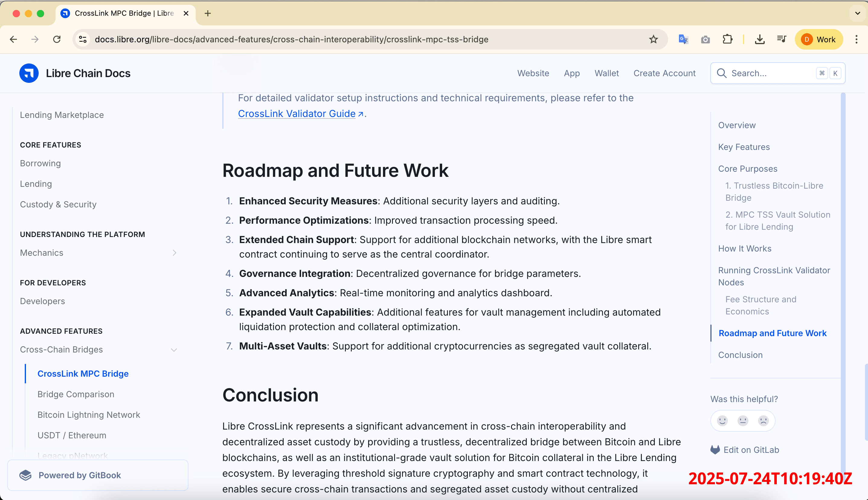This screenshot has height=500, width=868.
Task: Click the Libre Chain Docs logo
Action: 29,73
